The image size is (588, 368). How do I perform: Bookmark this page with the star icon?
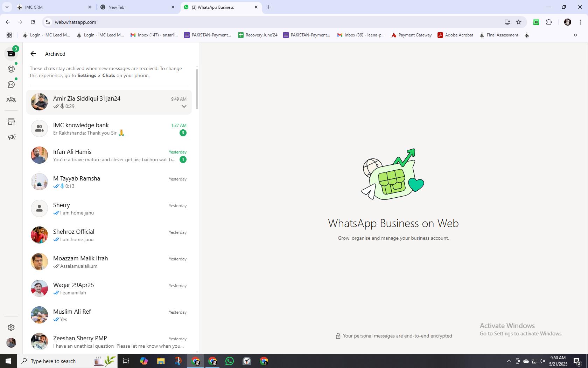click(519, 22)
